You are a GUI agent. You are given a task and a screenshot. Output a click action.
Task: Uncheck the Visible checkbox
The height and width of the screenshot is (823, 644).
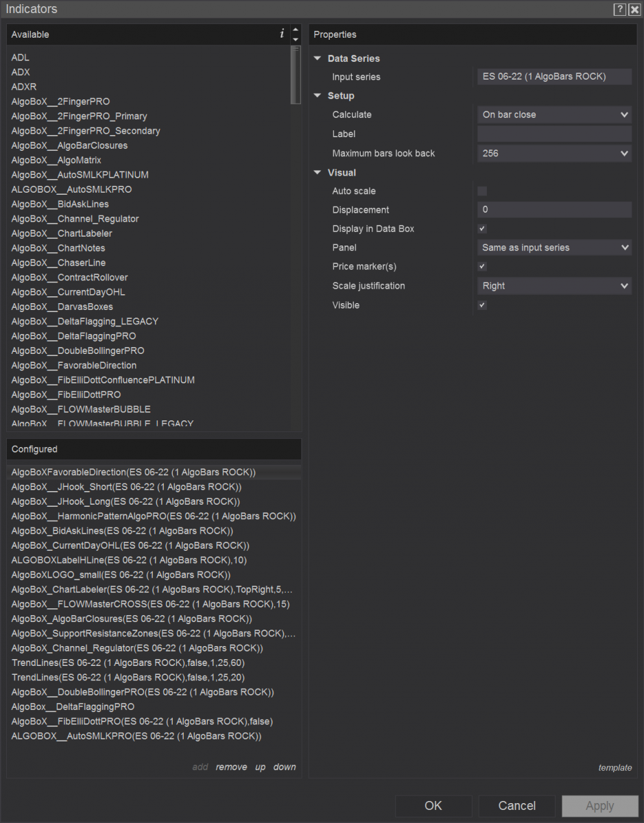tap(482, 305)
